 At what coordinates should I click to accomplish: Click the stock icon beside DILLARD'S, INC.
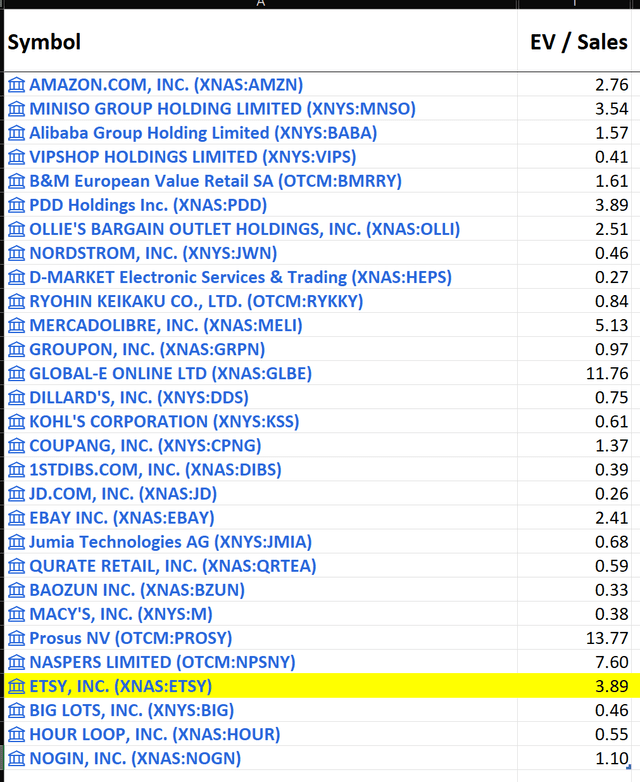tap(16, 397)
